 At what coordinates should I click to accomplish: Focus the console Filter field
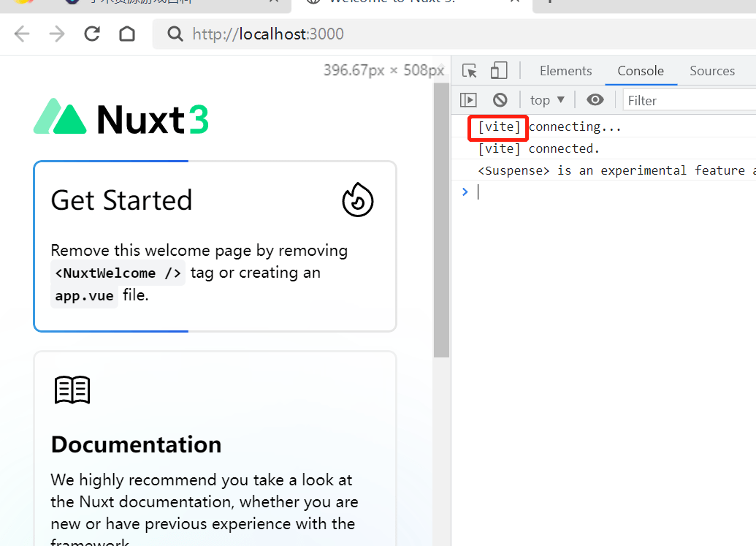690,100
